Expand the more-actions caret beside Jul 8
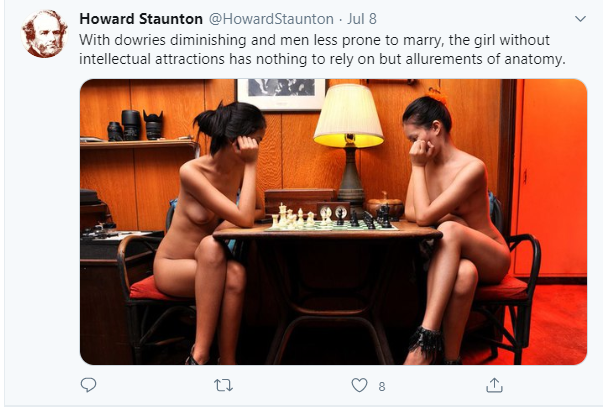Viewport: 603px width, 407px height. [580, 18]
